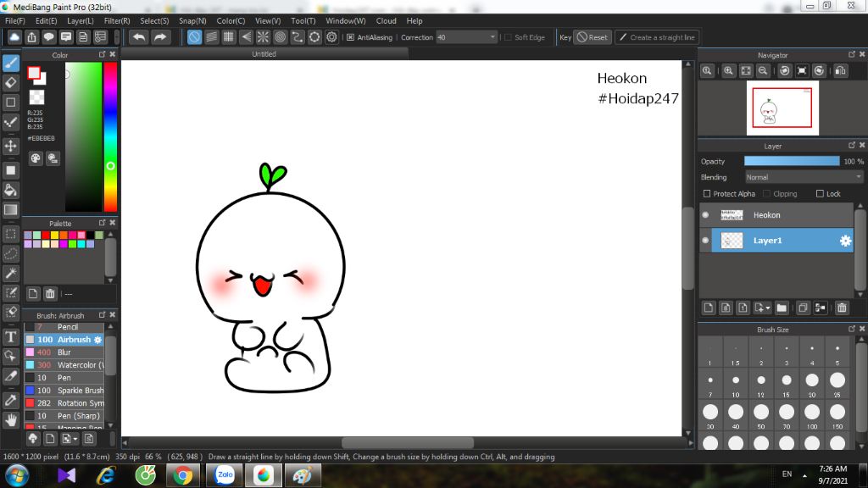868x488 pixels.
Task: Select the Sparkle Brush
Action: click(64, 391)
